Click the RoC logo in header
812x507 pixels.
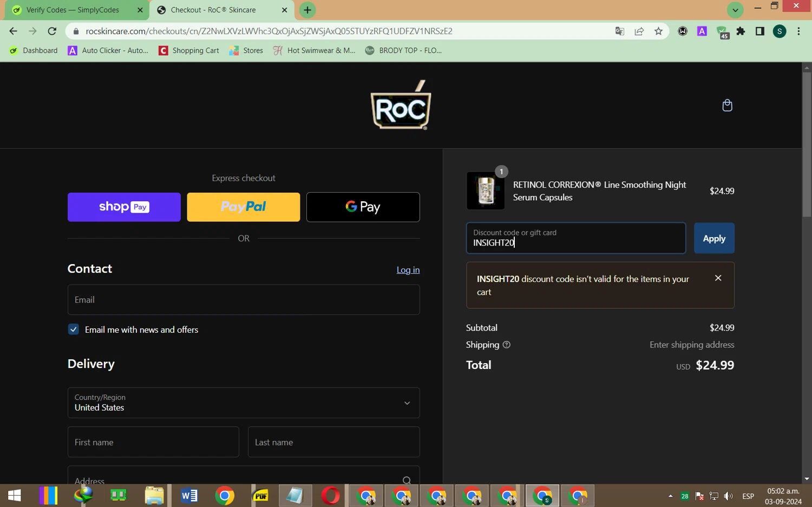pos(401,105)
